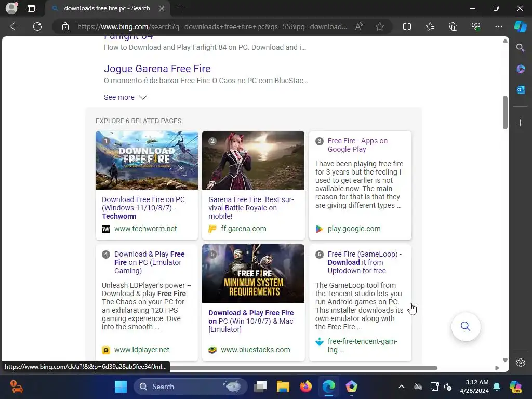Open Collections icon

pos(453,26)
